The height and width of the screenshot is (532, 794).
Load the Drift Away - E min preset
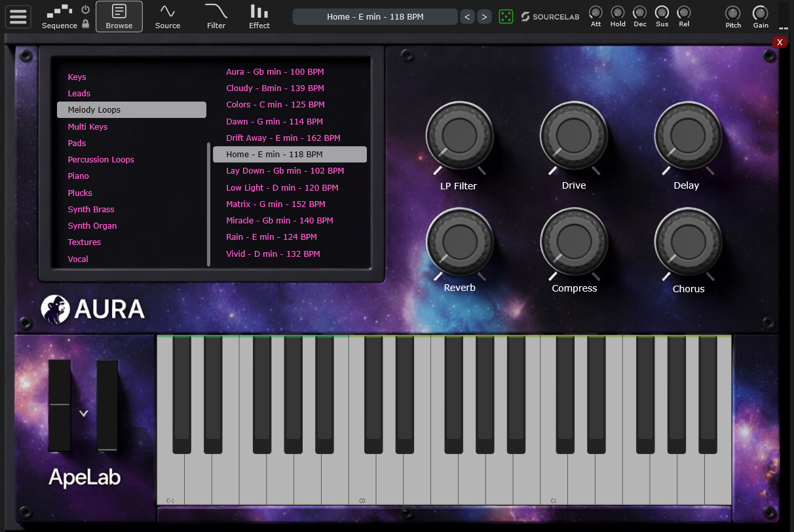click(283, 138)
